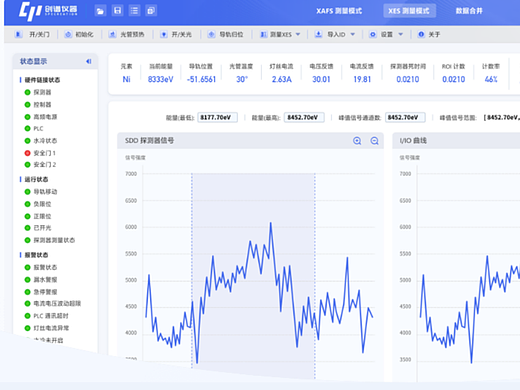The width and height of the screenshot is (520, 390).
Task: Click the green PLC status indicator
Action: [x=28, y=129]
